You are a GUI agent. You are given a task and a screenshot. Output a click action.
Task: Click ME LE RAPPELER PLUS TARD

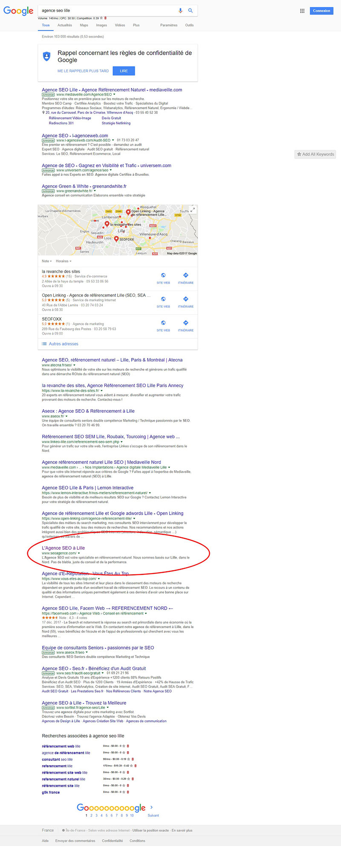(83, 71)
